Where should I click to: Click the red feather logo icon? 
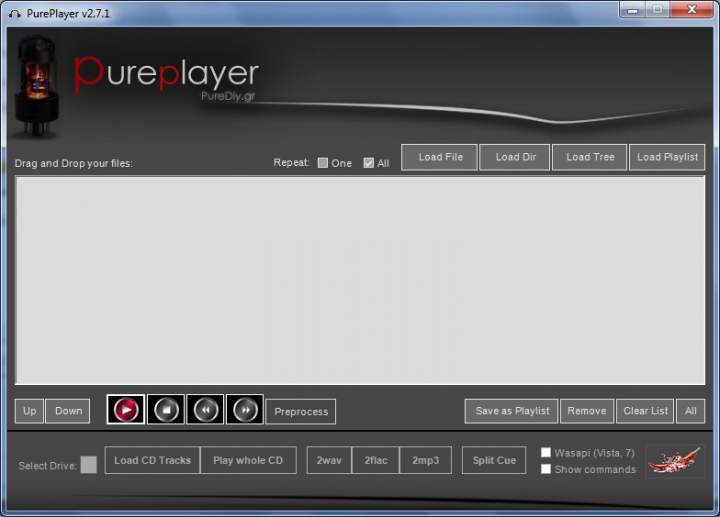point(675,461)
